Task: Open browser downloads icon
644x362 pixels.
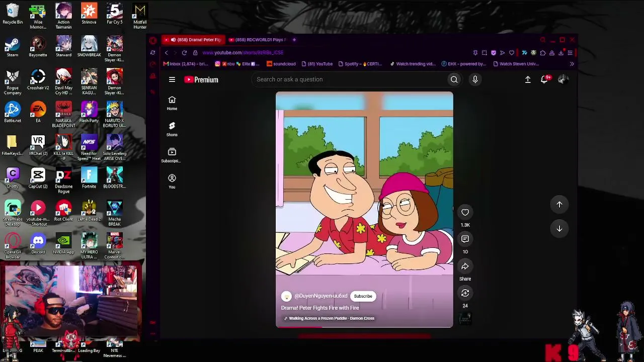Action: (x=560, y=53)
